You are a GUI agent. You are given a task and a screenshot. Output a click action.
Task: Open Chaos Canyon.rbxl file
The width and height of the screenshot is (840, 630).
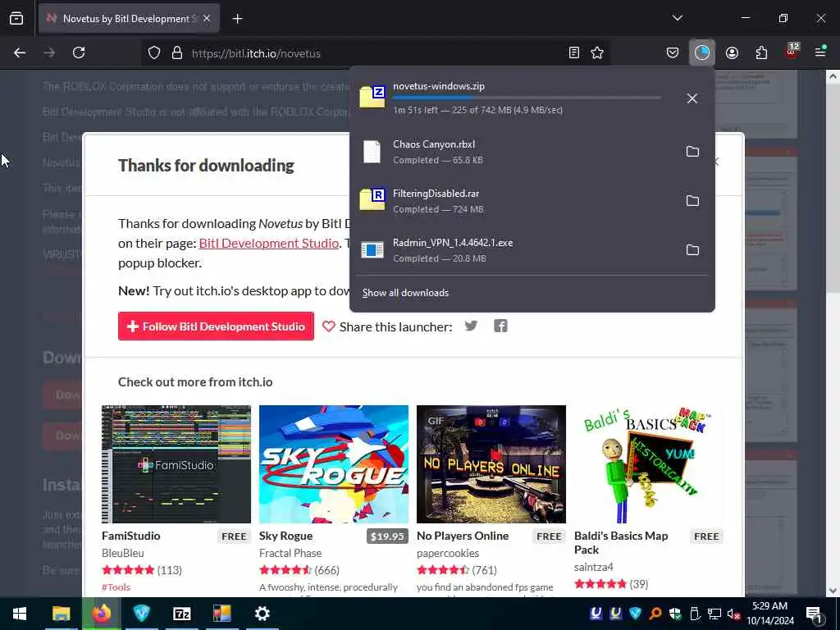point(514,152)
